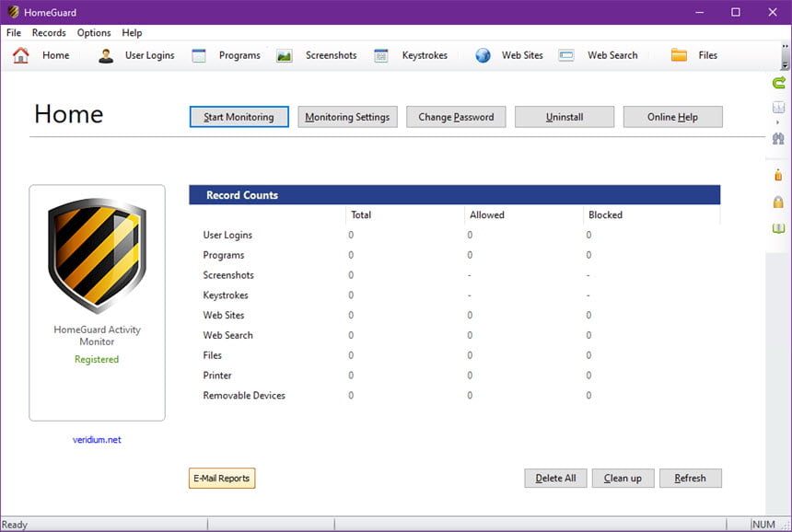Screen dimensions: 792x532
Task: Click the Change Password button
Action: click(x=456, y=117)
